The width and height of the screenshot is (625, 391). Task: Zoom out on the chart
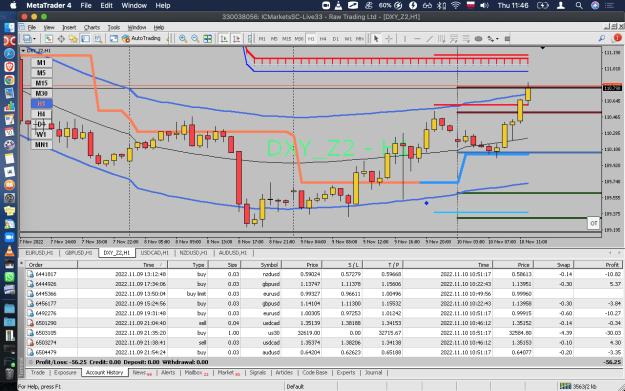click(x=195, y=39)
